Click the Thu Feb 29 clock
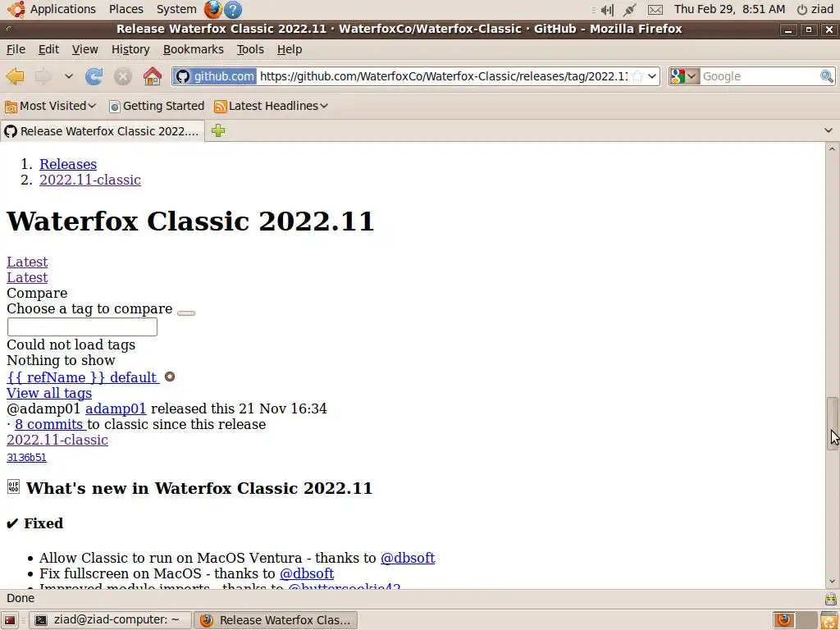The height and width of the screenshot is (630, 840). coord(729,9)
